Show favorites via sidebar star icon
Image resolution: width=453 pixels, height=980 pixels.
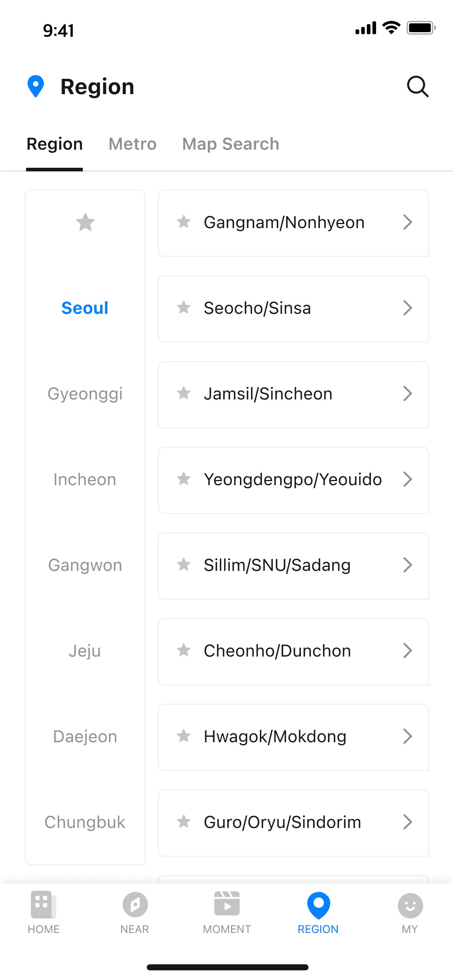pos(85,222)
